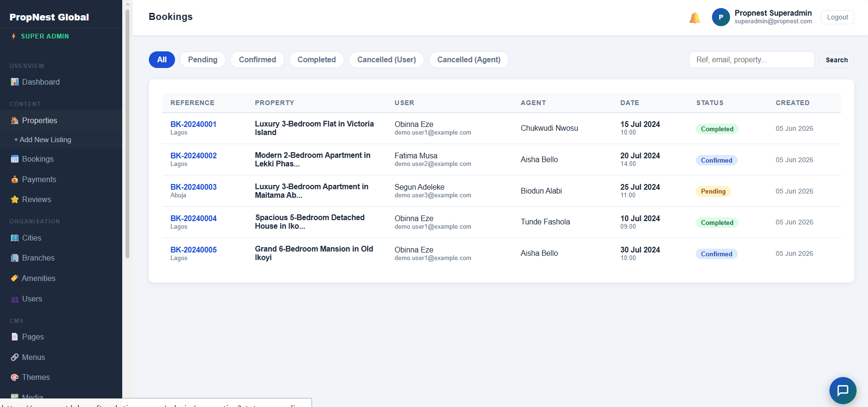Filter bookings by Confirmed status
This screenshot has height=407, width=868.
point(257,59)
